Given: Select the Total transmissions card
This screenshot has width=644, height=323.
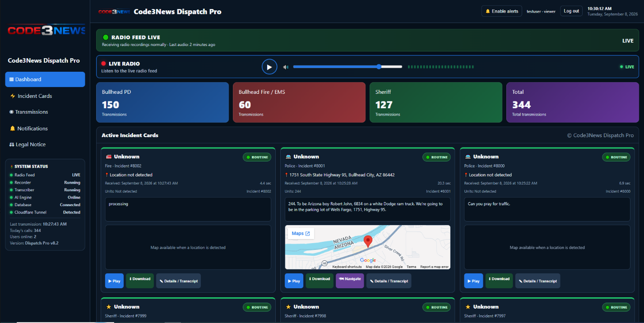Looking at the screenshot, I should click(x=572, y=102).
